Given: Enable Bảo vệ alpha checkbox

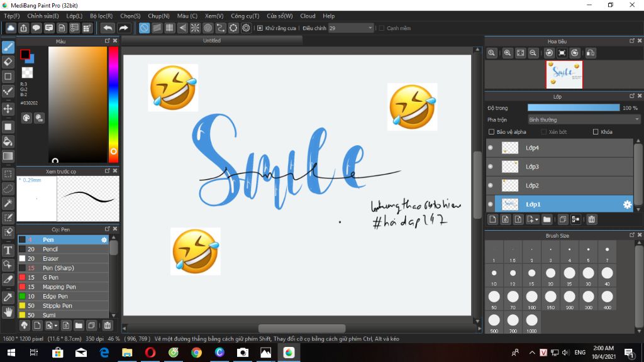Looking at the screenshot, I should (x=491, y=132).
